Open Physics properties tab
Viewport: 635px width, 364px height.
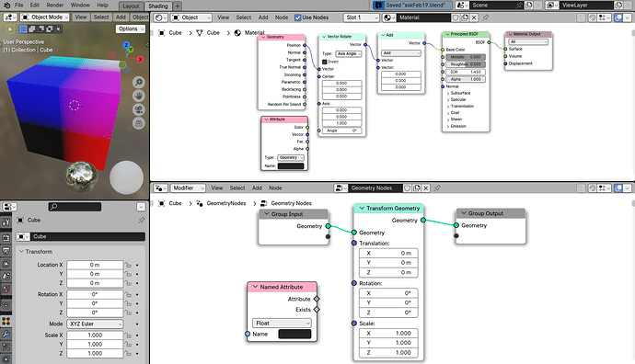[x=6, y=358]
